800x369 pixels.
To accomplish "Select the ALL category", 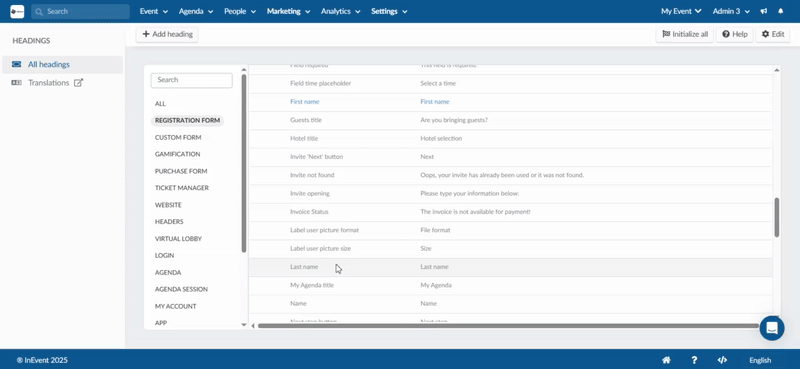I will (160, 104).
